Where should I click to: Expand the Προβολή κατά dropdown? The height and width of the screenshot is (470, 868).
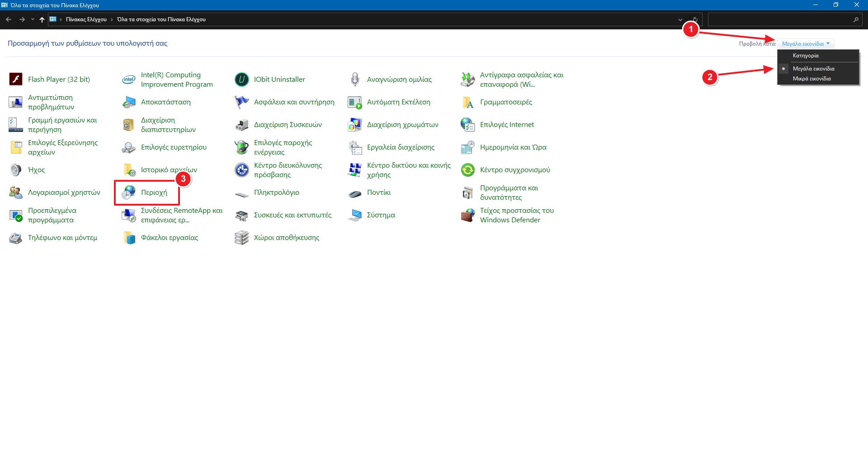806,44
